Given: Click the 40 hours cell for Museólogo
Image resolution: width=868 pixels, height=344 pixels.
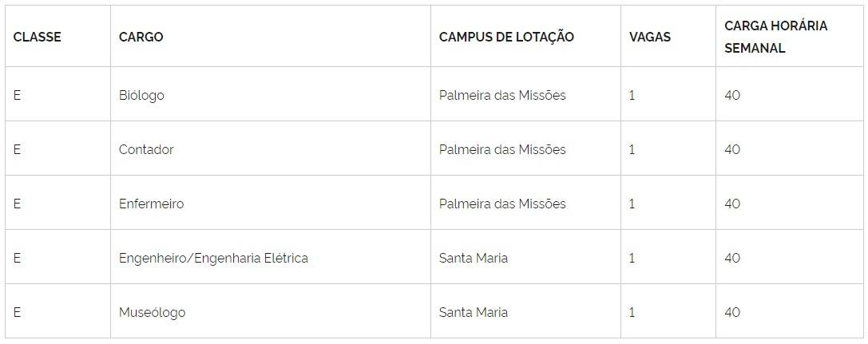Looking at the screenshot, I should (732, 312).
